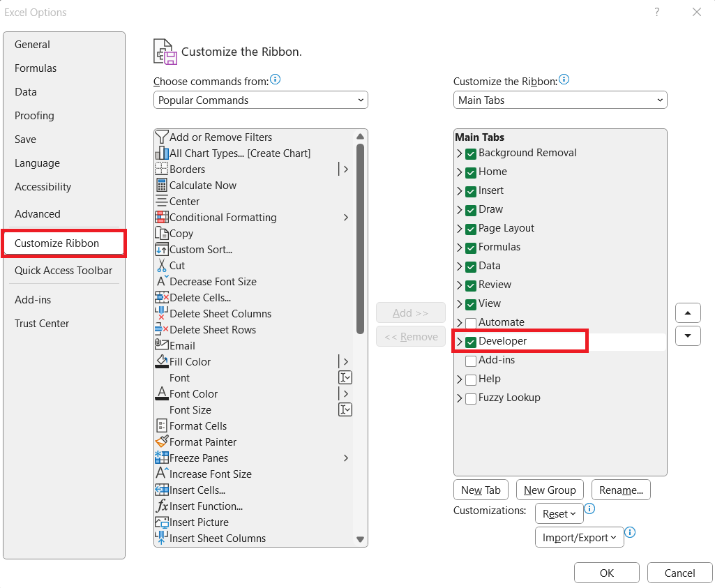Click the info icon next to Reset
715x588 pixels.
click(x=589, y=508)
